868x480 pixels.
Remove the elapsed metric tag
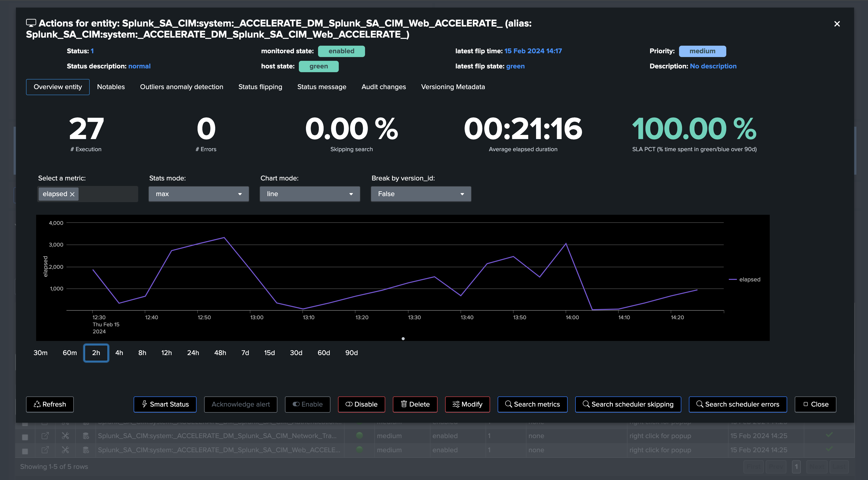pos(72,194)
